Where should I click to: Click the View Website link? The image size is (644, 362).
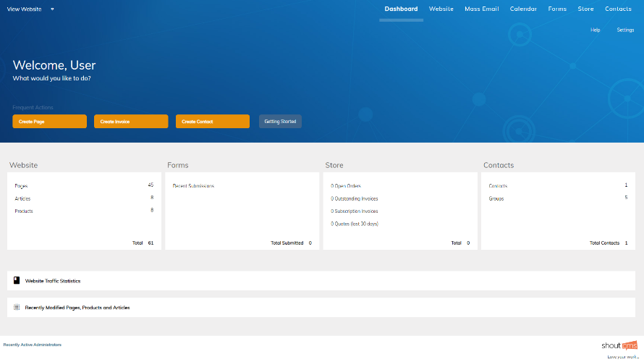coord(24,9)
